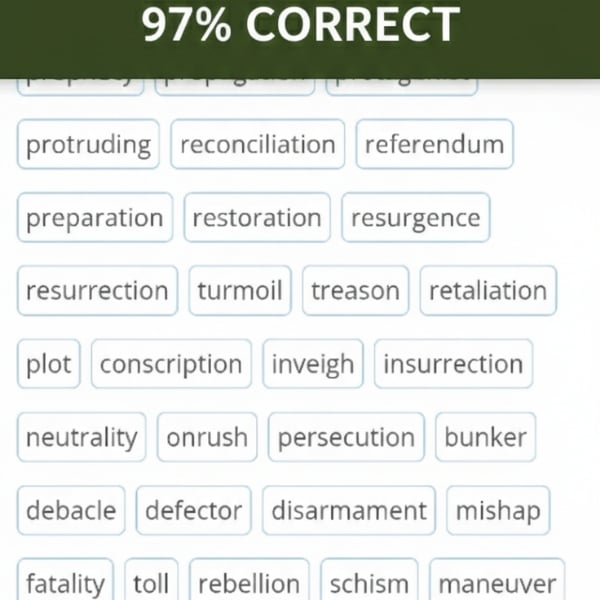Select the 'treason' chip
The image size is (600, 600).
355,291
